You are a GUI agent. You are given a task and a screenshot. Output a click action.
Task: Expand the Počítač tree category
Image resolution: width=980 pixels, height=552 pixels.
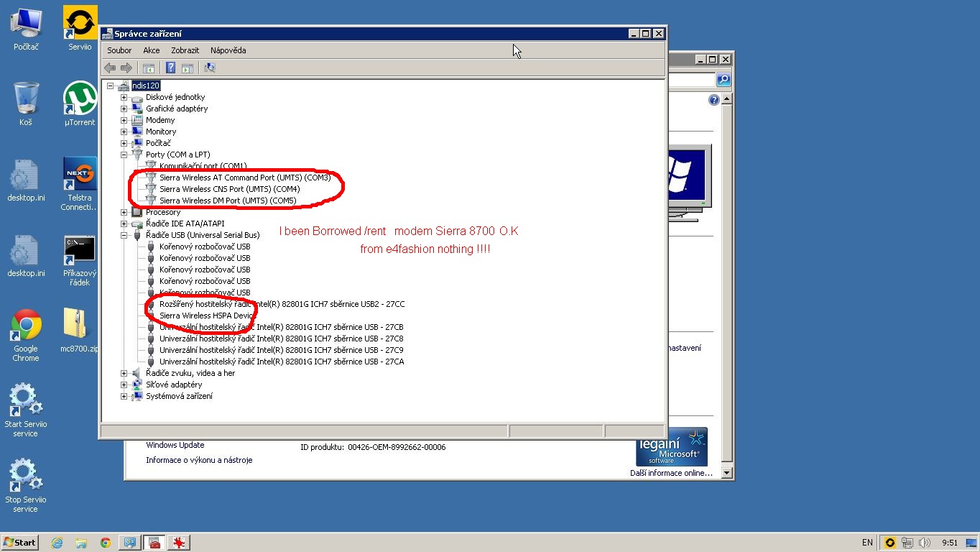124,143
